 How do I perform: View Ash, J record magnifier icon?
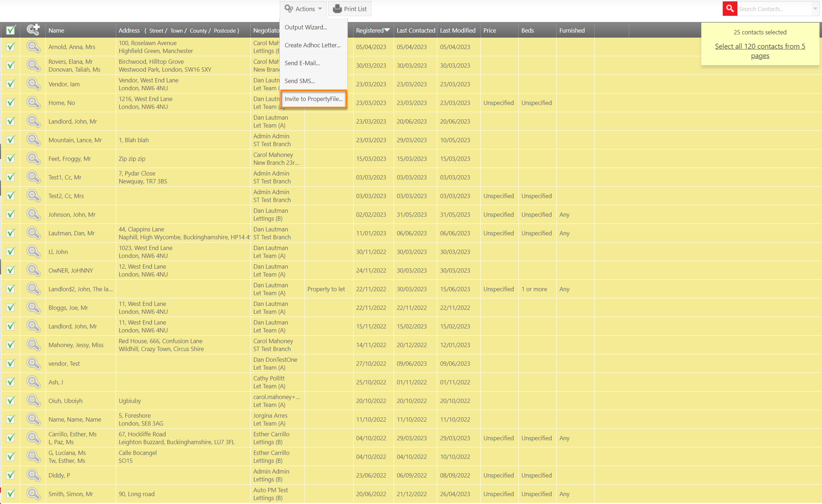[33, 382]
